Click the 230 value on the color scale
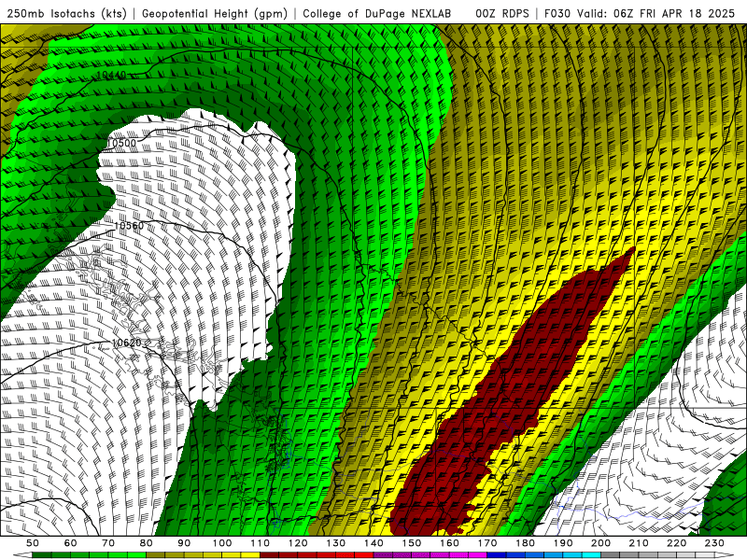The width and height of the screenshot is (747, 560). [x=714, y=543]
